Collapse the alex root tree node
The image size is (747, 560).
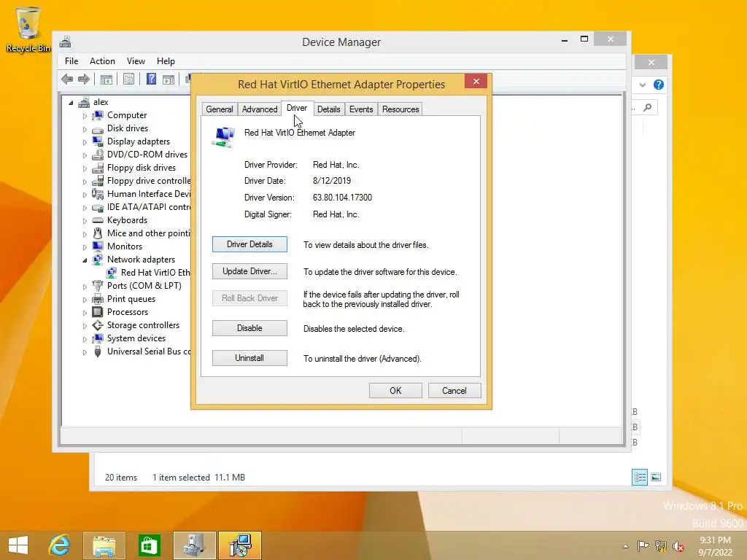[71, 102]
